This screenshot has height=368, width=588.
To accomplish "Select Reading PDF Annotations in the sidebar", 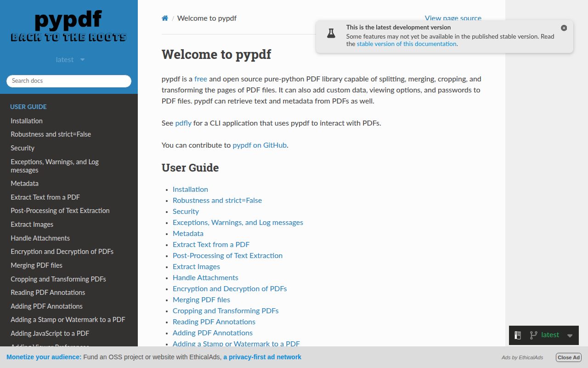I will (48, 293).
